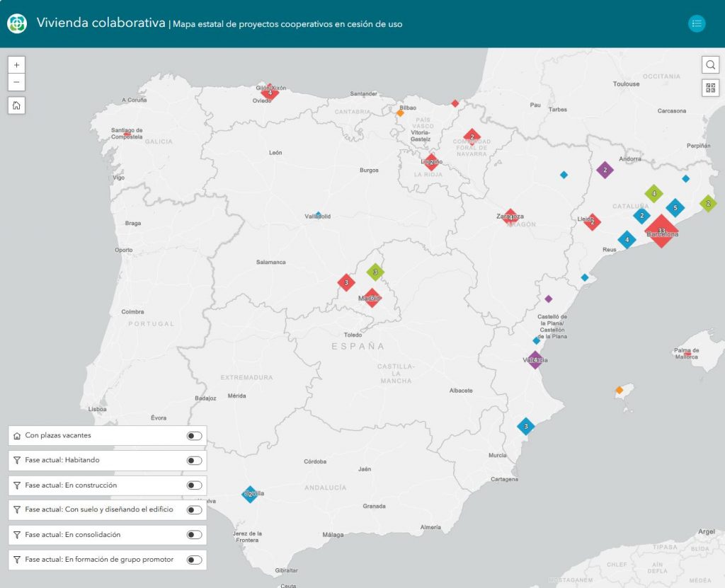Click the zoom in plus button
The height and width of the screenshot is (588, 725).
coord(16,64)
